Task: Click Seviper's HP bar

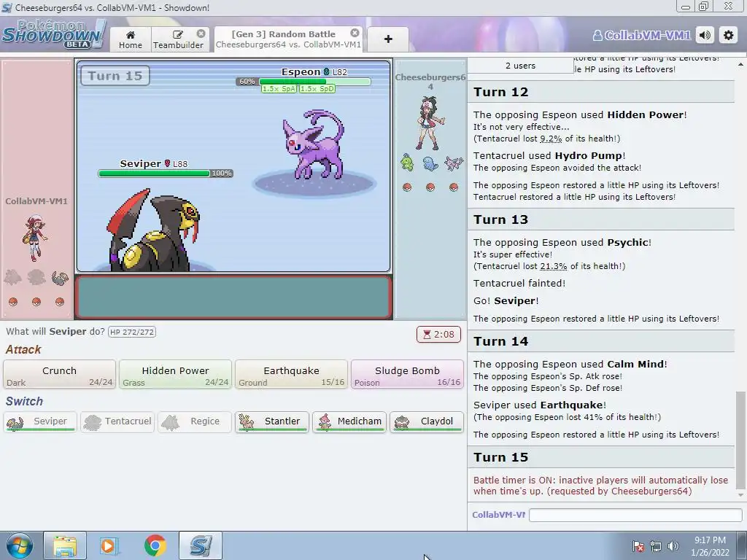Action: point(155,174)
